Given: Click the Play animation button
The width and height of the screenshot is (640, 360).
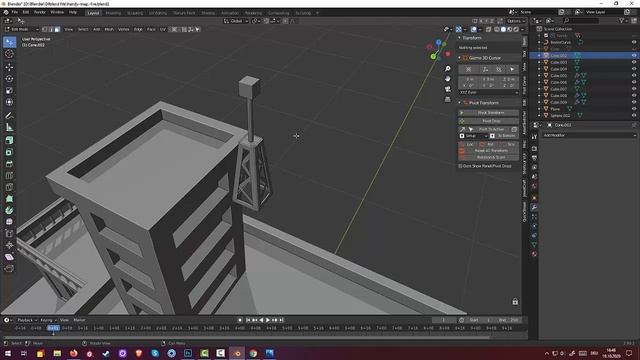Looking at the screenshot, I should tap(268, 320).
